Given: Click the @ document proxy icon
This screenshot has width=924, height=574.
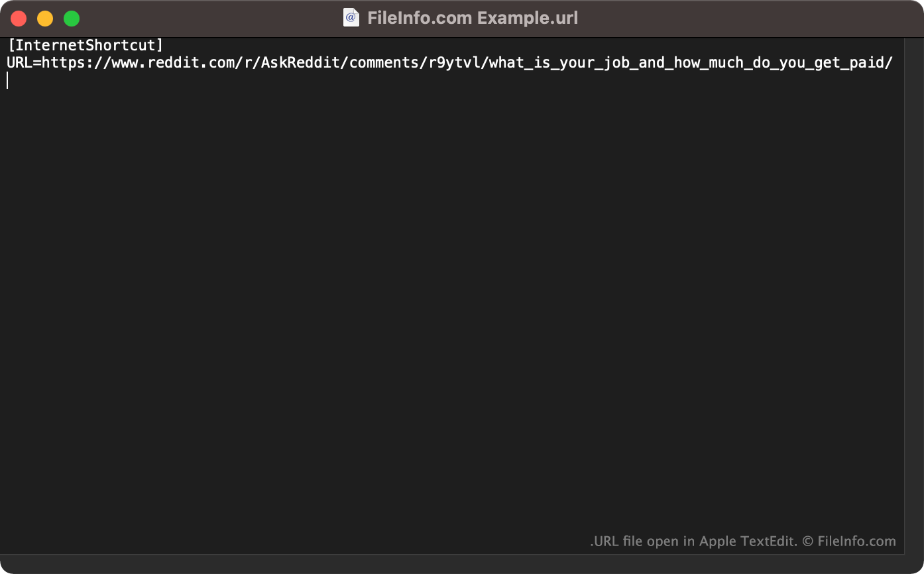Looking at the screenshot, I should coord(349,17).
